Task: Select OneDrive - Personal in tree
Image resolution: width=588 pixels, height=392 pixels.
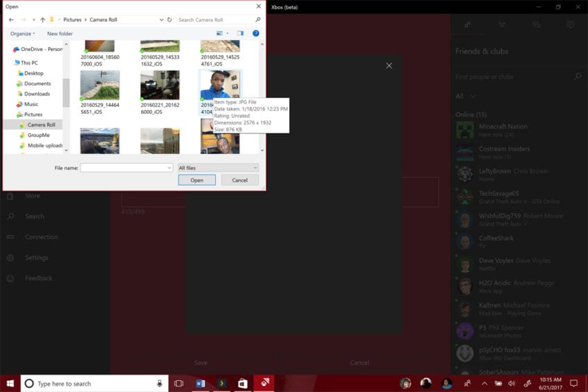Action: (x=37, y=49)
